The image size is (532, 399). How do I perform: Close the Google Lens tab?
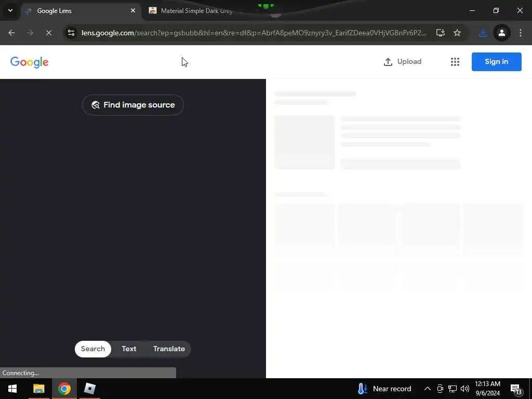pyautogui.click(x=133, y=10)
